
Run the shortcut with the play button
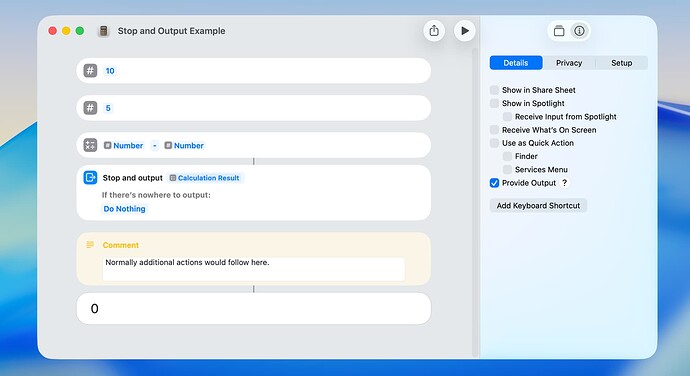(465, 31)
